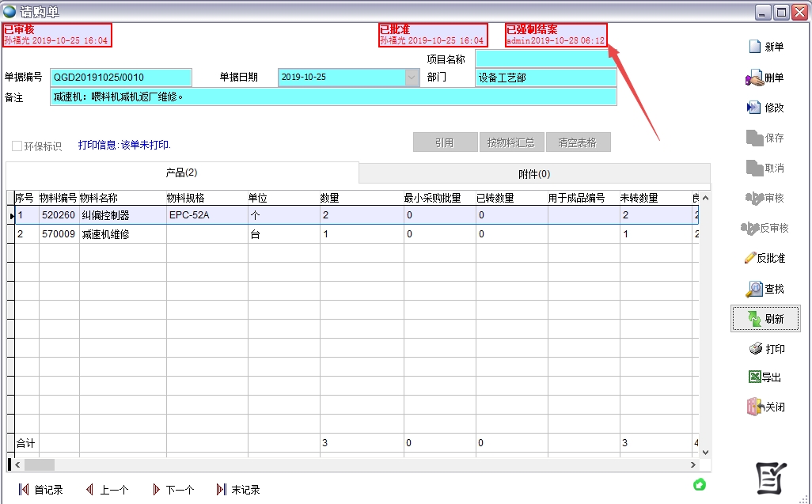
Task: Toggle the 环保标识 checkbox
Action: pos(17,146)
